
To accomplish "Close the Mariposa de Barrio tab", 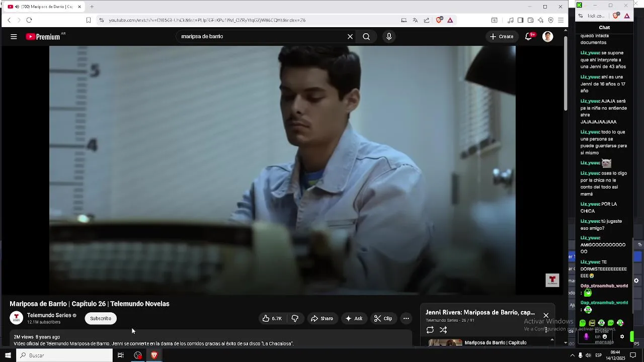I will 79,7.
